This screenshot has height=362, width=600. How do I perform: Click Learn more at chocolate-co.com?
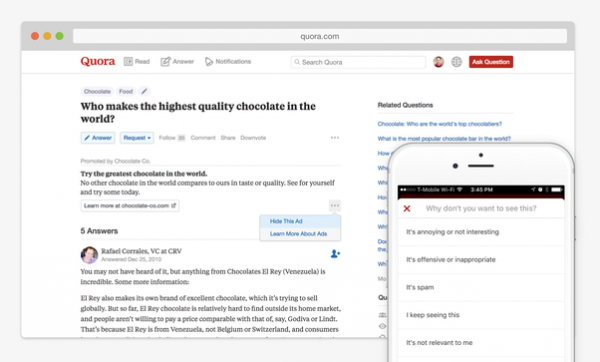[130, 206]
